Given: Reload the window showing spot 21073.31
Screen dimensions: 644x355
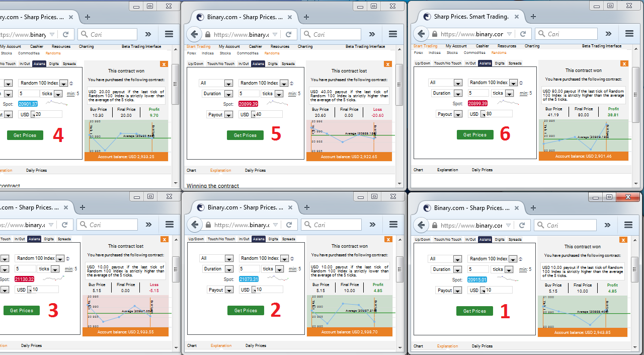Looking at the screenshot, I should click(289, 225).
